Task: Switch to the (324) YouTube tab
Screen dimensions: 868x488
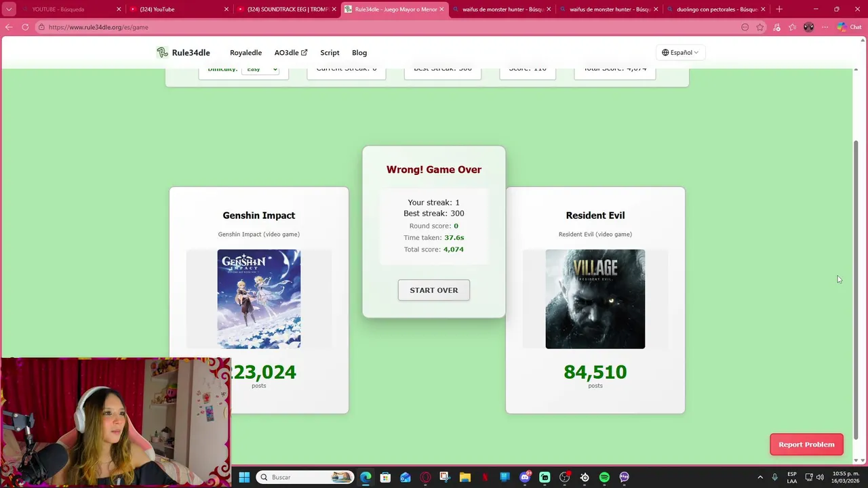Action: (x=179, y=9)
